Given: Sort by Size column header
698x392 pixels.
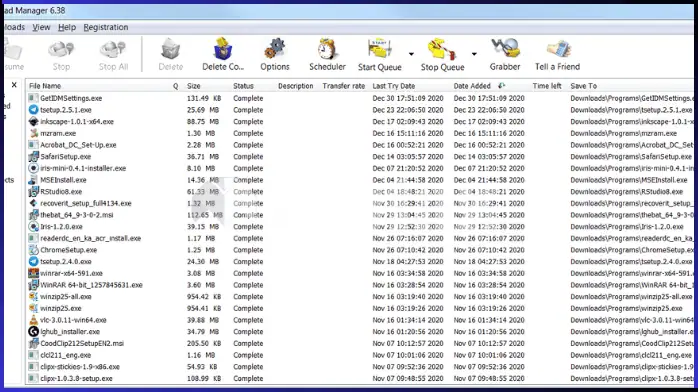Looking at the screenshot, I should [194, 86].
